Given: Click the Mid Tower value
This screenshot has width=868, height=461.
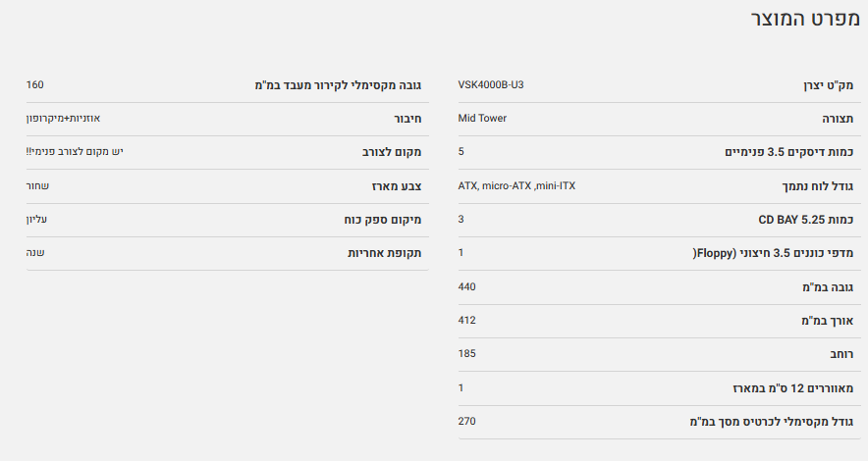Looking at the screenshot, I should pos(482,119).
